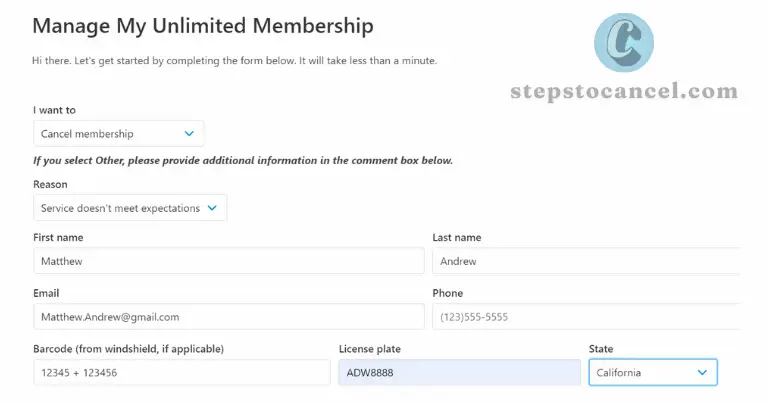Click the "Reason" label text
This screenshot has width=768, height=403.
click(x=50, y=185)
